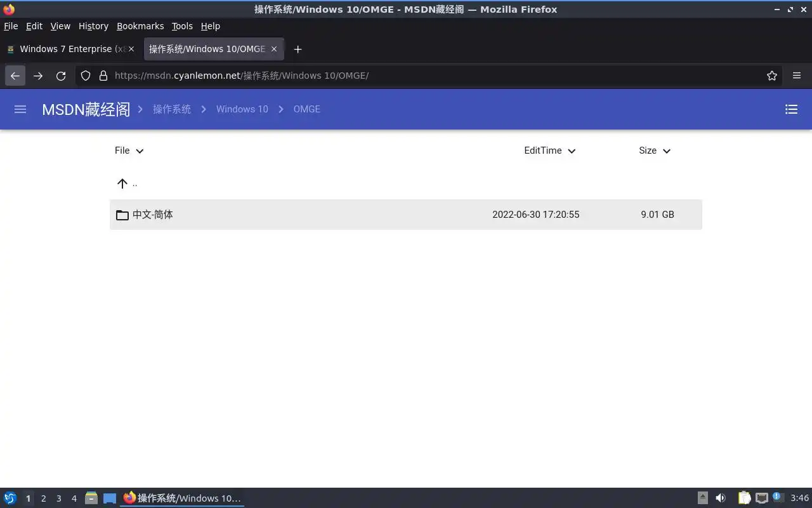
Task: Open the Tools menu
Action: [x=182, y=26]
